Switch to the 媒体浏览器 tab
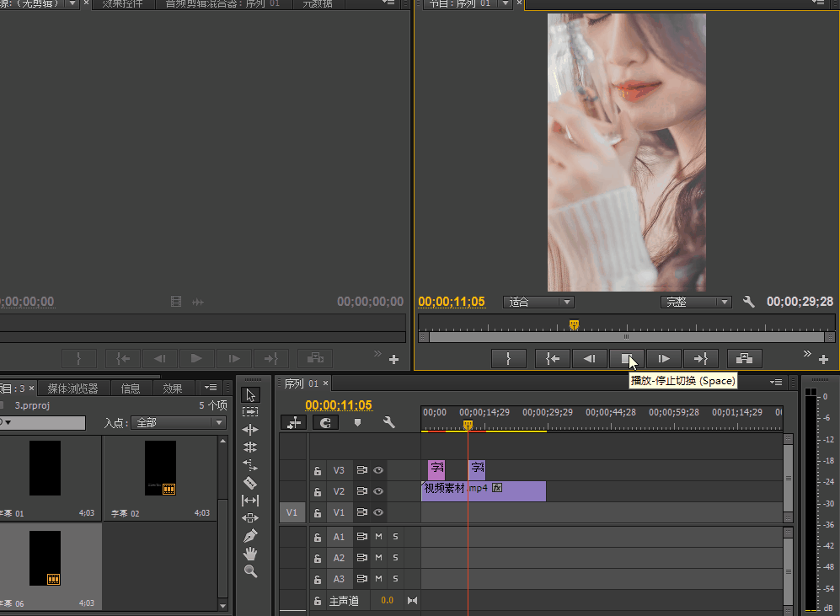The height and width of the screenshot is (616, 840). [x=72, y=388]
